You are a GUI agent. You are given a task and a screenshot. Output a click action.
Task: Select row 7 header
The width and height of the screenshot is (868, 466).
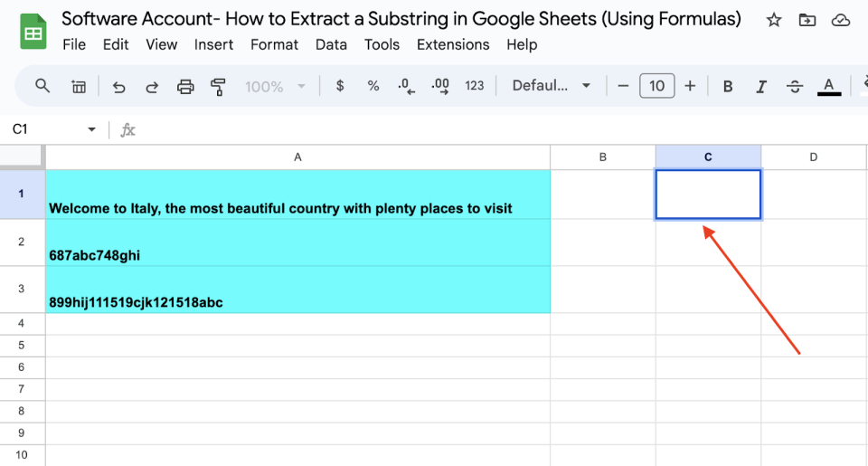22,389
